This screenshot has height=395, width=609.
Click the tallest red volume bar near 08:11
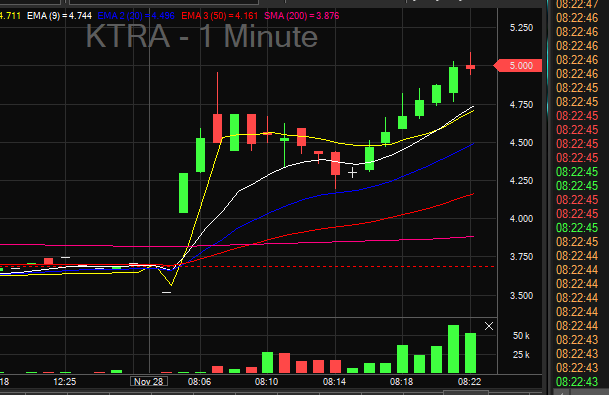(284, 363)
